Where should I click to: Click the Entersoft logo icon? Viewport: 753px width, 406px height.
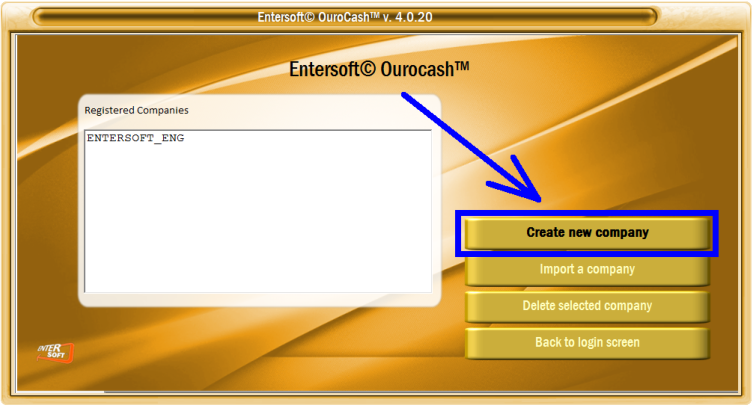click(56, 353)
